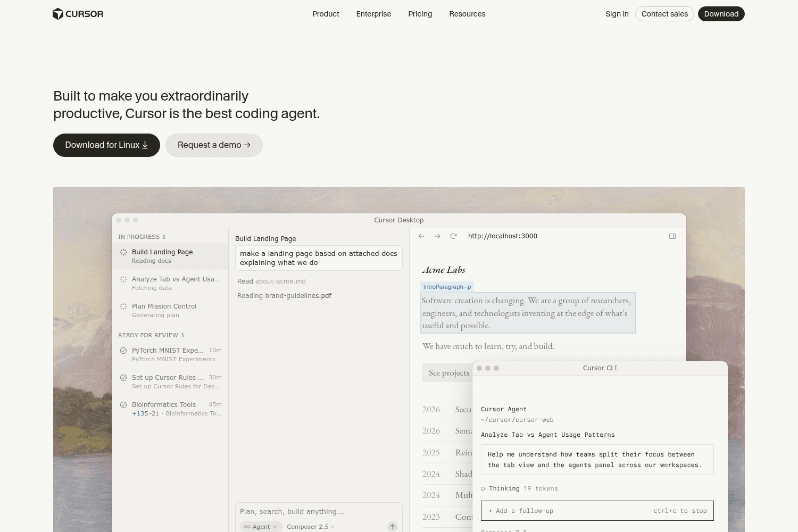Click the IntroParagraph element tag
The image size is (798, 532).
click(x=447, y=287)
